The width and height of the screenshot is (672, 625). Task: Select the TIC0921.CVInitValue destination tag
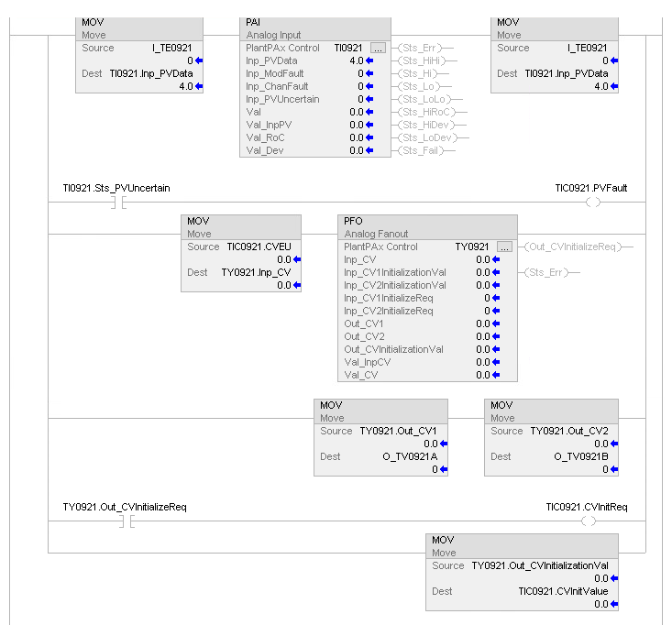tap(564, 591)
